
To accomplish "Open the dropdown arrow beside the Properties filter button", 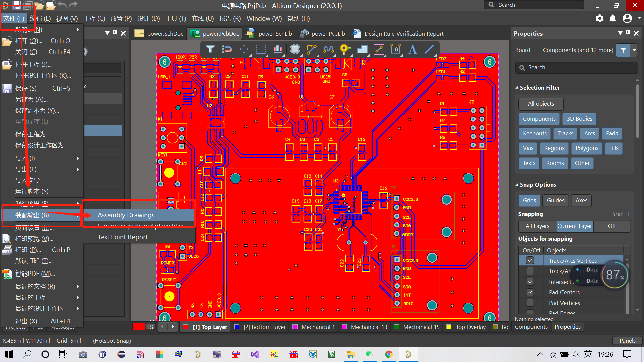I will [x=634, y=50].
